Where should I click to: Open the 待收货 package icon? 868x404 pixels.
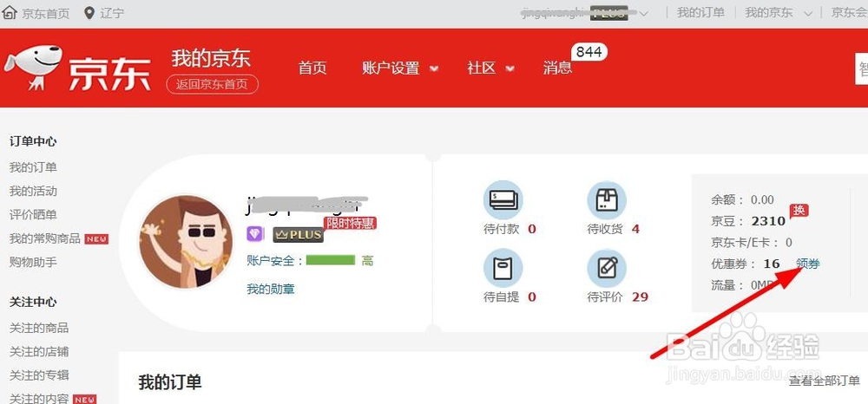tap(607, 199)
